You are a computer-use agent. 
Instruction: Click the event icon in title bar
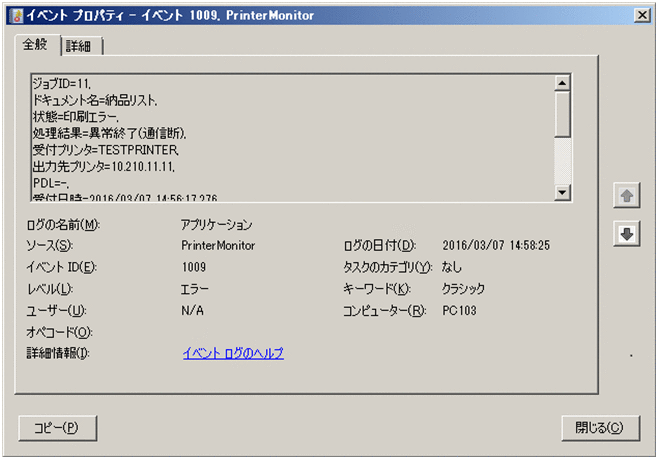pos(17,16)
